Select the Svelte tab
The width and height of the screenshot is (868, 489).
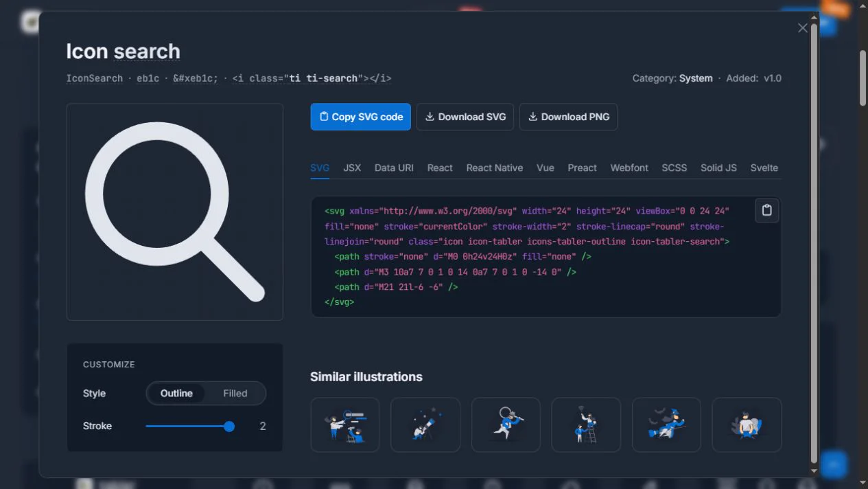click(764, 168)
